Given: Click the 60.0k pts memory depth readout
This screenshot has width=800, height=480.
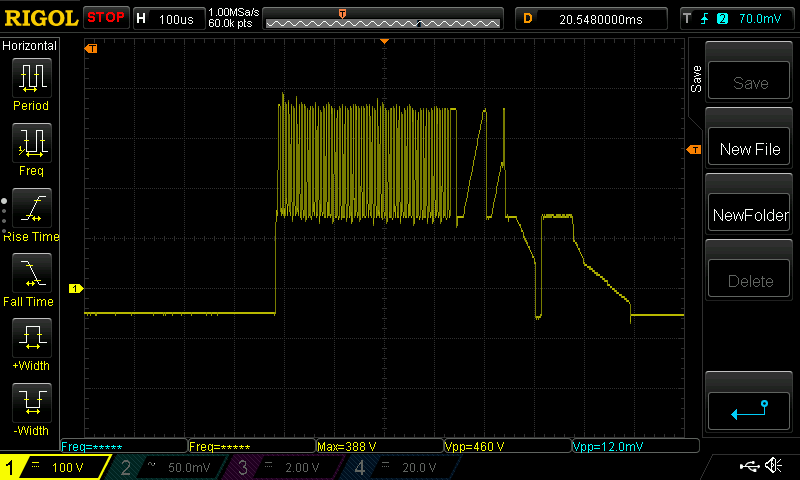Looking at the screenshot, I should coord(230,23).
